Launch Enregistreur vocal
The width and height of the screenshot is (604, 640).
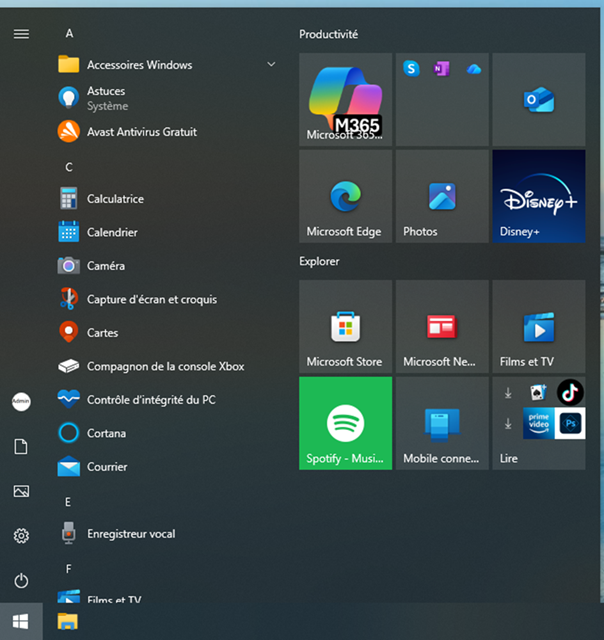coord(167,533)
